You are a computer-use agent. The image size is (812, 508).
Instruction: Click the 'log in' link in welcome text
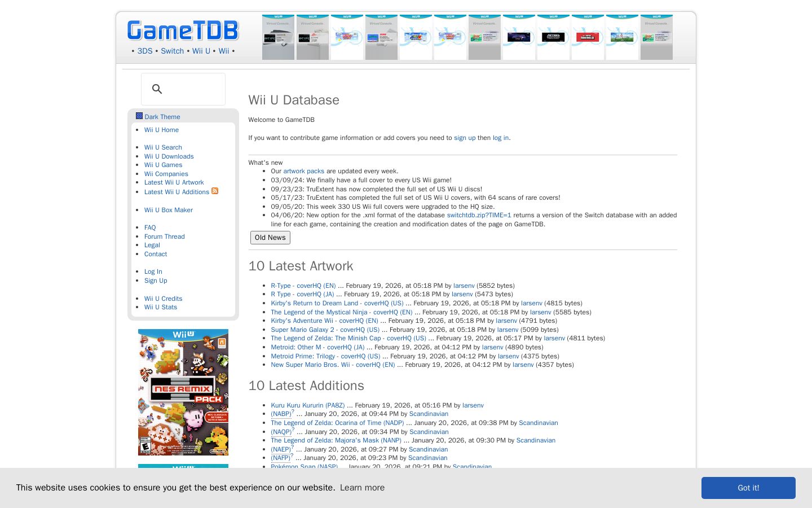click(x=501, y=138)
